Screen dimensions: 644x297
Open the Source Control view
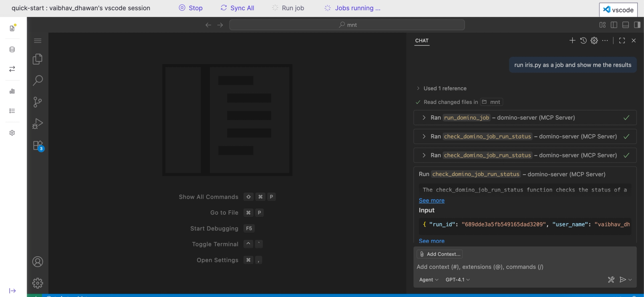point(38,102)
